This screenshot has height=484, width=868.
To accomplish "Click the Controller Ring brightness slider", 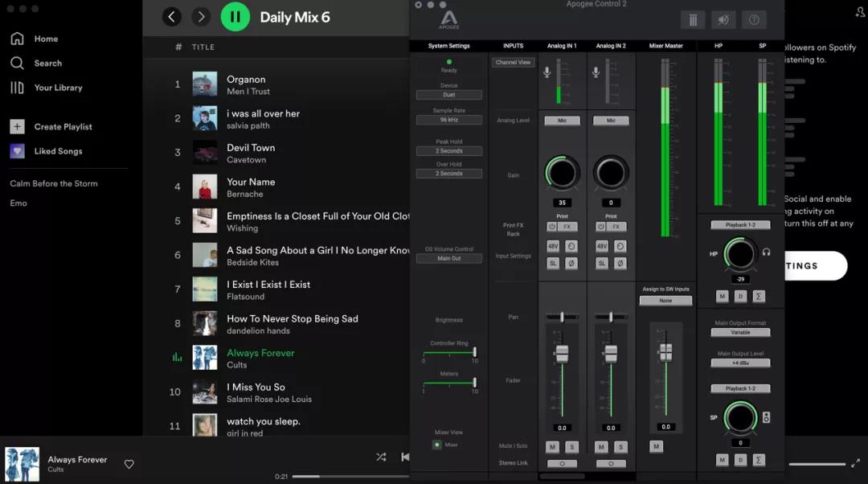I will [449, 352].
